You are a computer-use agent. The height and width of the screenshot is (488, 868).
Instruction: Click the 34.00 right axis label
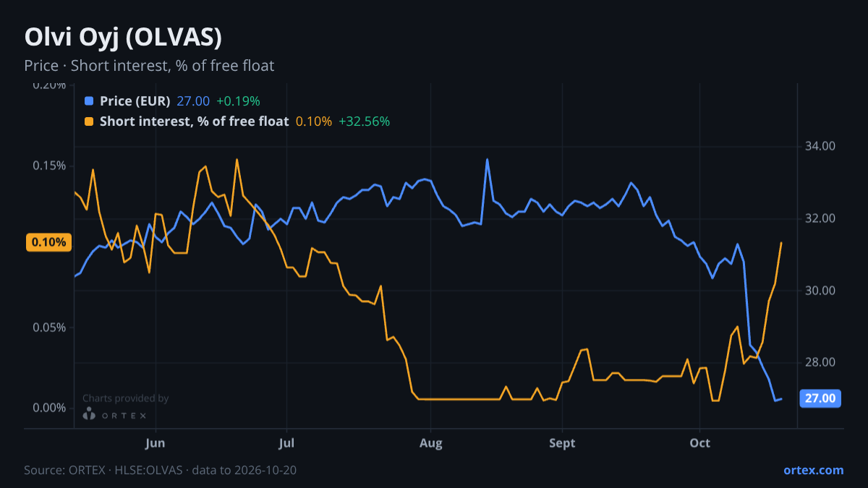[x=820, y=146]
